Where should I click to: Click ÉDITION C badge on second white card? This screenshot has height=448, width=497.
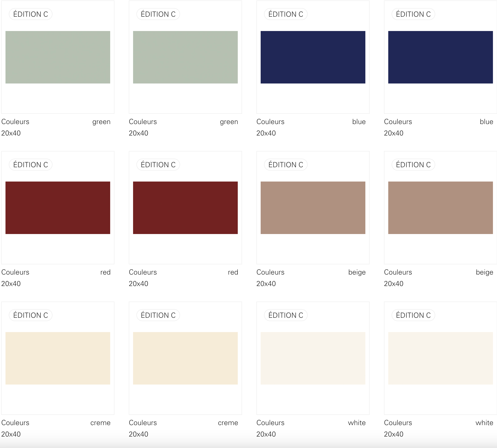coord(413,315)
